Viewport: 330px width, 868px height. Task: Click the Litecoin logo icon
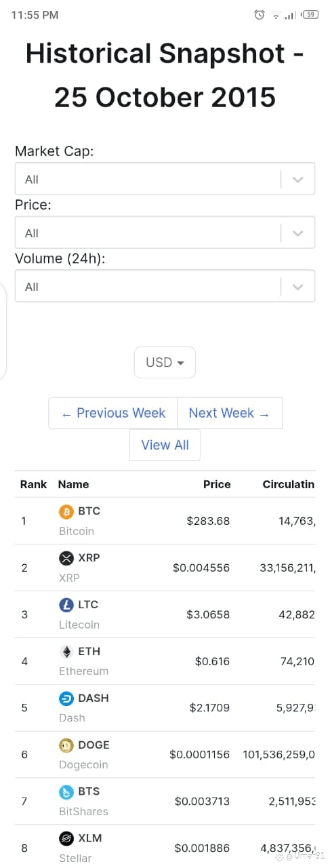click(x=66, y=605)
